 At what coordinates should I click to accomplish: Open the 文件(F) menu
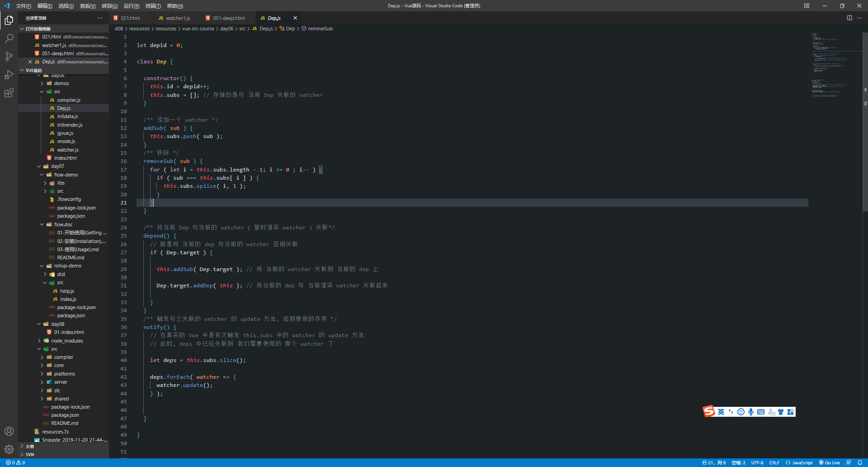point(24,6)
